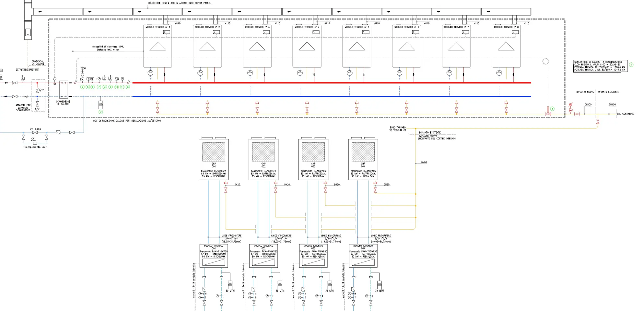Image resolution: width=644 pixels, height=311 pixels.
Task: Click the Generatore di Calore specification box
Action: pyautogui.click(x=600, y=66)
